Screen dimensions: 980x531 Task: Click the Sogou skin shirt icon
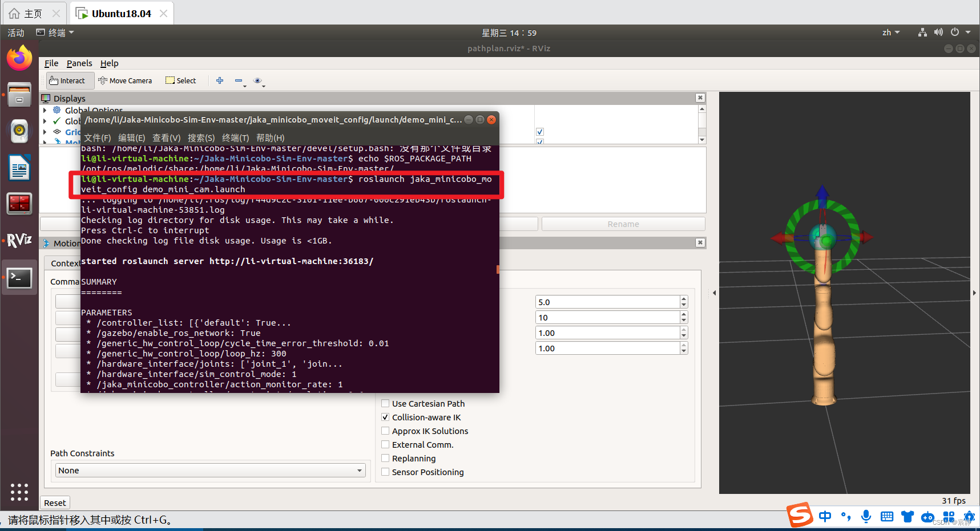coord(907,516)
